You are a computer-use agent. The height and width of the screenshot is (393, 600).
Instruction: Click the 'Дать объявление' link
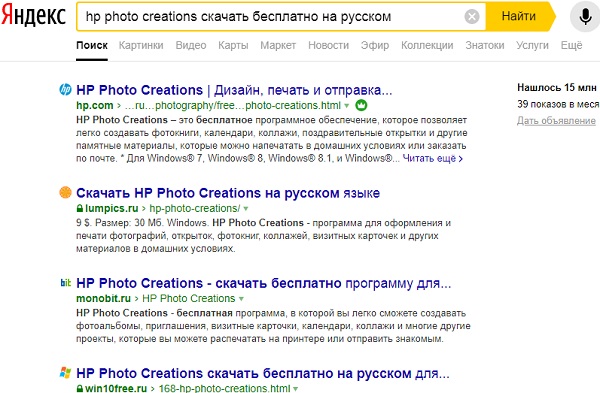pos(556,121)
